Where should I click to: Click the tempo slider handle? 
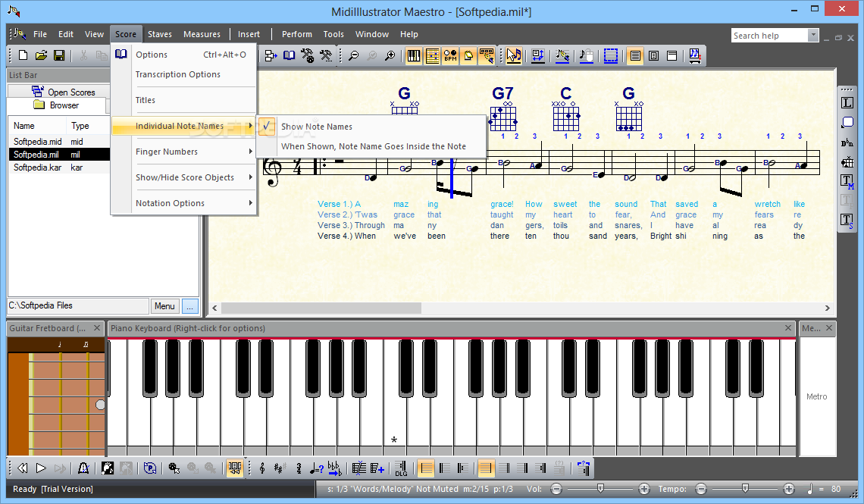pos(745,489)
